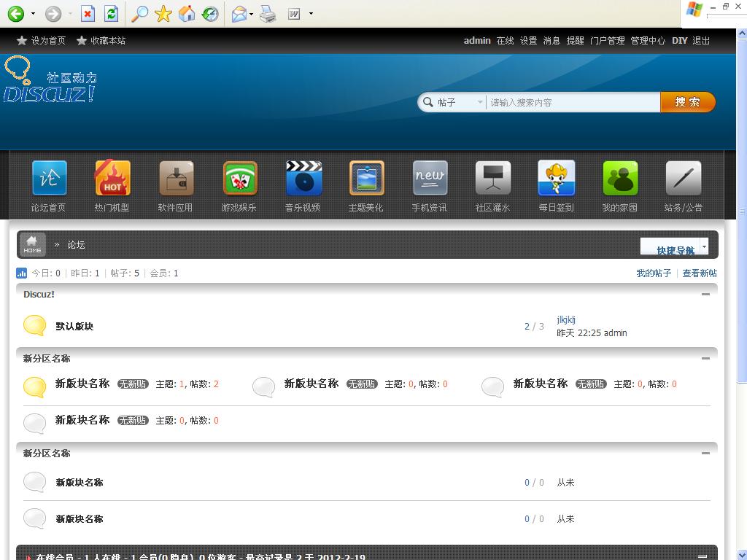Open the 社区灌水 presentation board icon

(493, 178)
